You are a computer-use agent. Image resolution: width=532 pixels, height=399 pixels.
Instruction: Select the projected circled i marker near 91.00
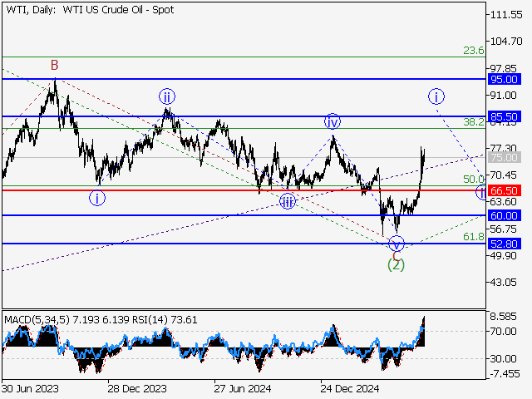pyautogui.click(x=436, y=96)
